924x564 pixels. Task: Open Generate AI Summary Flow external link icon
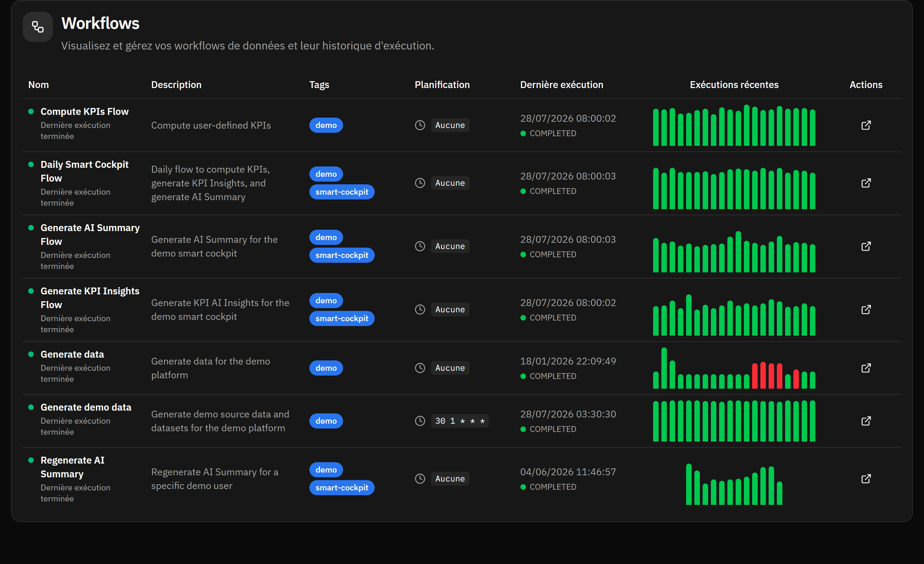coord(866,246)
